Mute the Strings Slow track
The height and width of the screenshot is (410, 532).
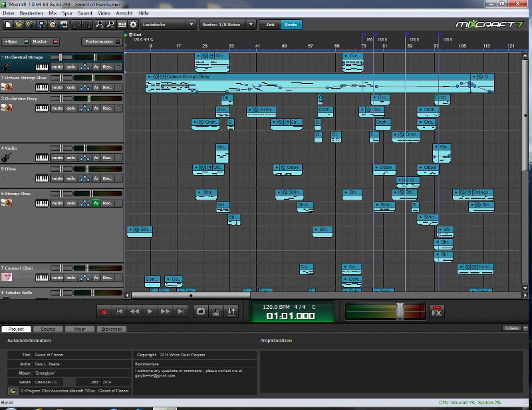57,203
